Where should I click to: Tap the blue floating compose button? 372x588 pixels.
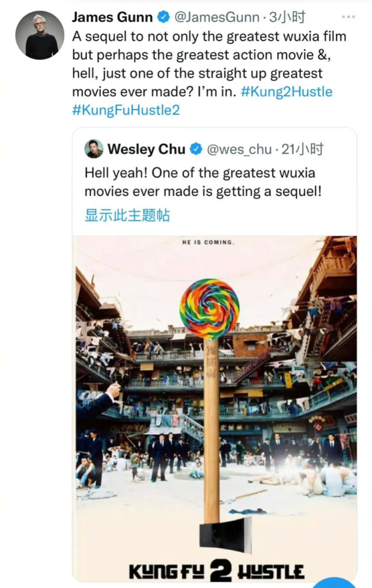pyautogui.click(x=340, y=582)
